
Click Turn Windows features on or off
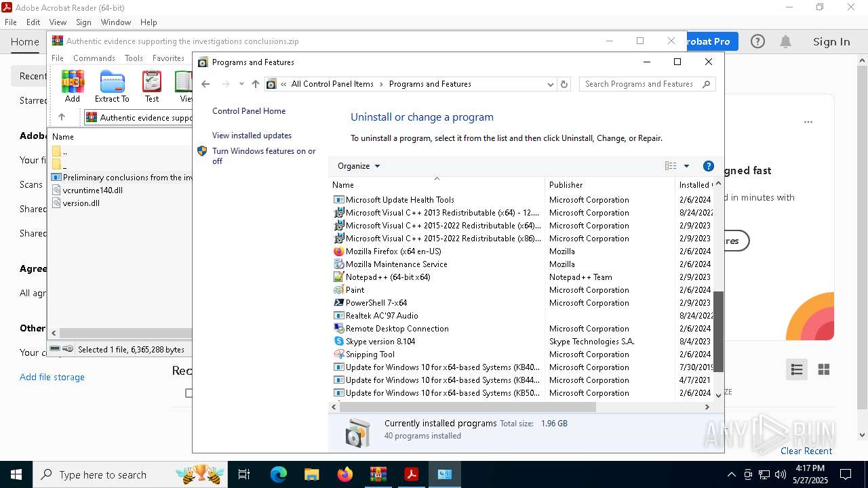pos(264,156)
